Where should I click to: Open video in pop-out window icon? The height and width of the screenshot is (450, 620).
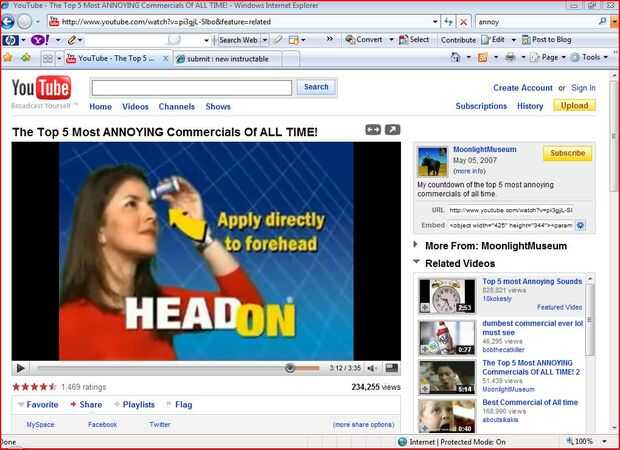393,130
